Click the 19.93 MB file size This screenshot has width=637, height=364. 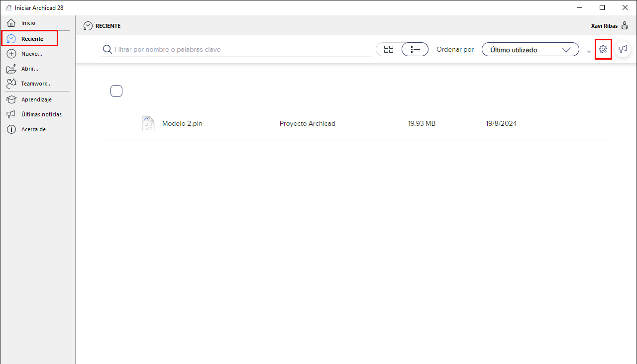(422, 124)
